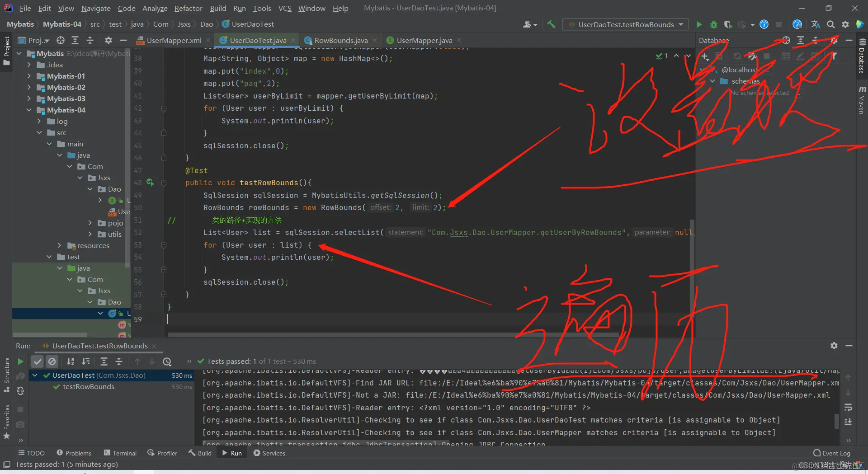This screenshot has width=868, height=474.
Task: Open the Services tool window
Action: (269, 453)
